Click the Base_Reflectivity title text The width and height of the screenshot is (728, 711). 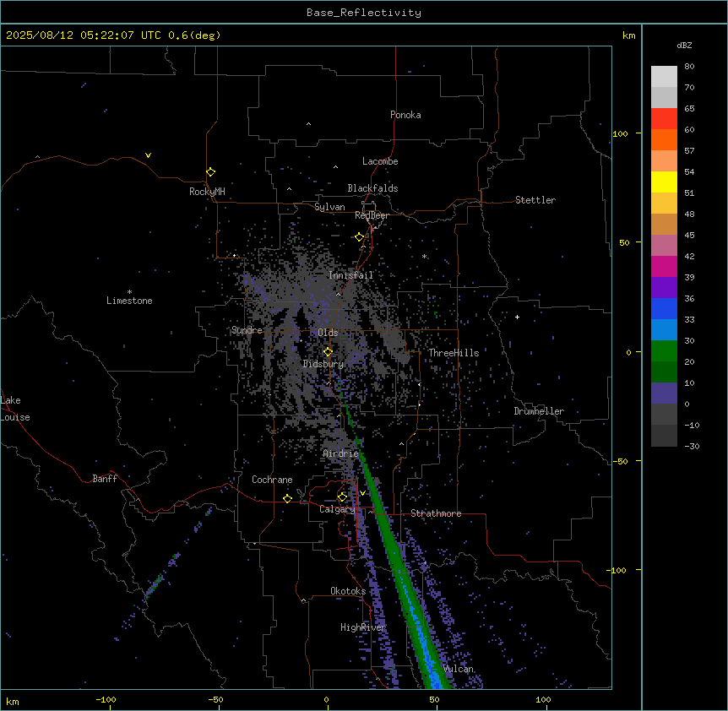tap(363, 13)
